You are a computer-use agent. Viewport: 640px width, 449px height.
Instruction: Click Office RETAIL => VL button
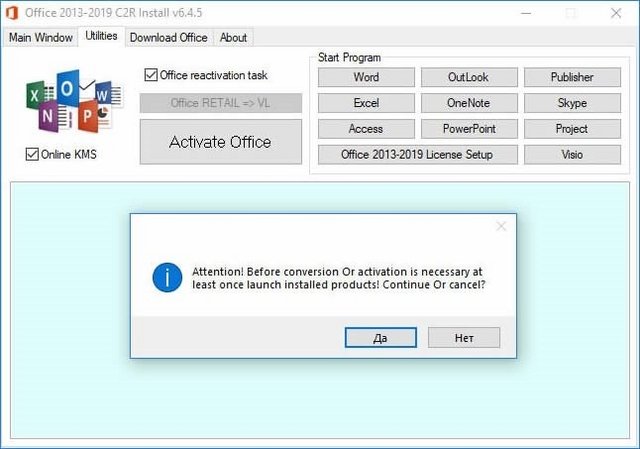(220, 103)
